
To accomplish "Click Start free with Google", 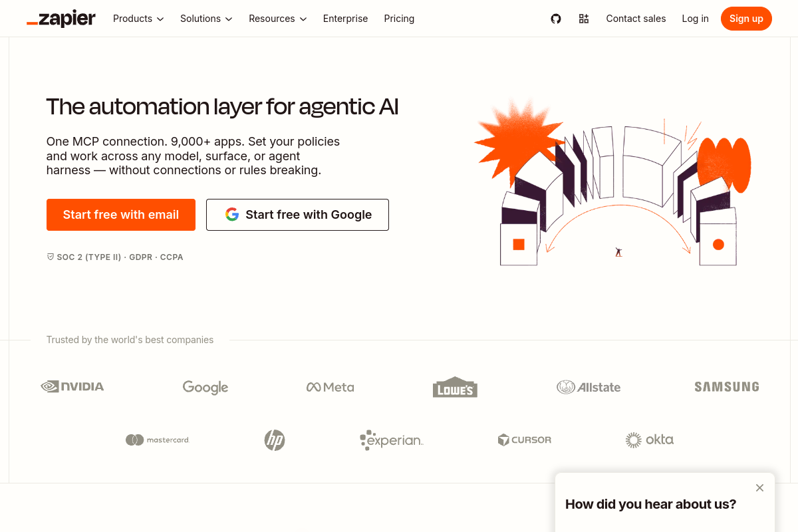I will click(x=297, y=215).
